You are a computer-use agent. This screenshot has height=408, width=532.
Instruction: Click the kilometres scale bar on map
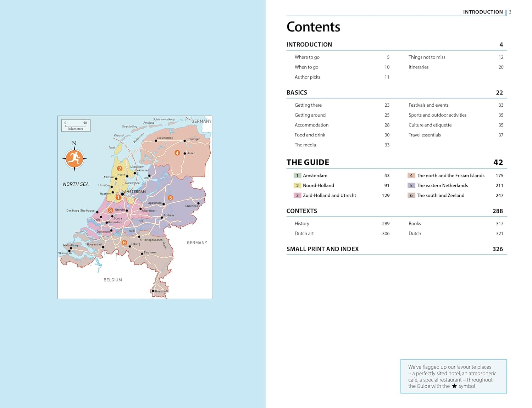[76, 125]
